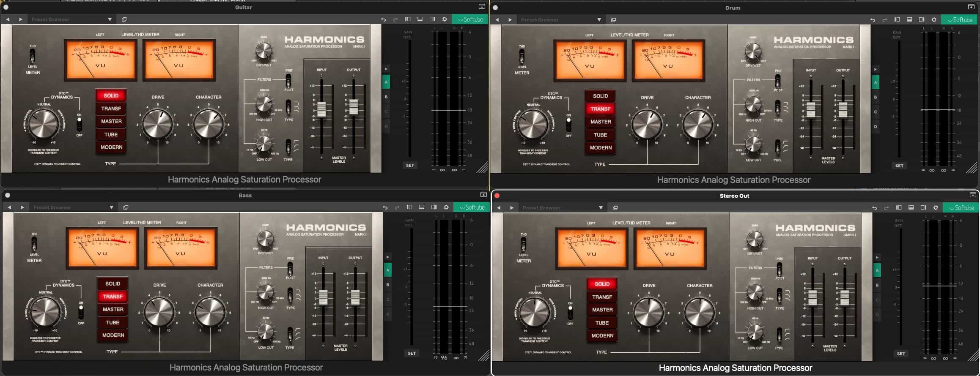Image resolution: width=980 pixels, height=376 pixels.
Task: Open settings gear in Stereo Out window
Action: coord(936,208)
